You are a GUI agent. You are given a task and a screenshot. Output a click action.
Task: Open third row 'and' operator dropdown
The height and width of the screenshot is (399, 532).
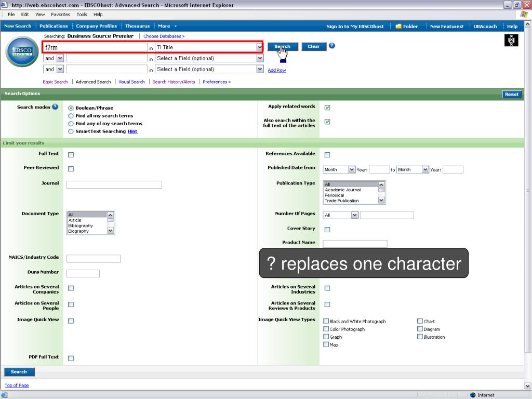click(60, 69)
